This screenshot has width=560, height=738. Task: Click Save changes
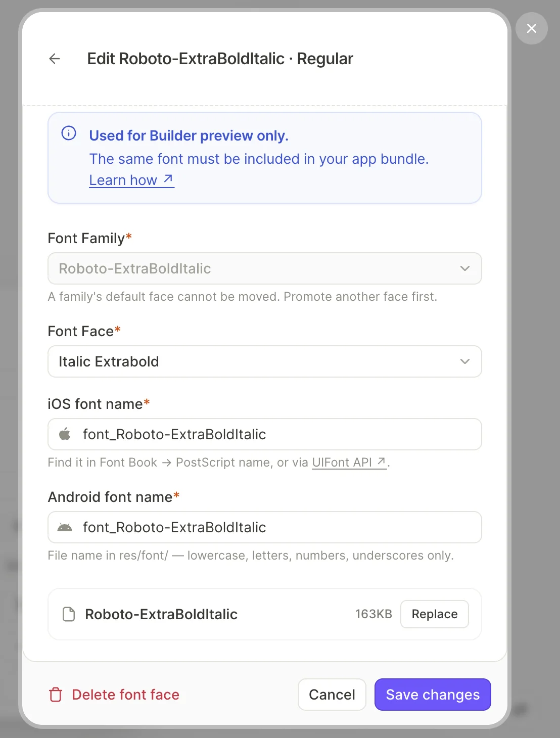pyautogui.click(x=433, y=695)
